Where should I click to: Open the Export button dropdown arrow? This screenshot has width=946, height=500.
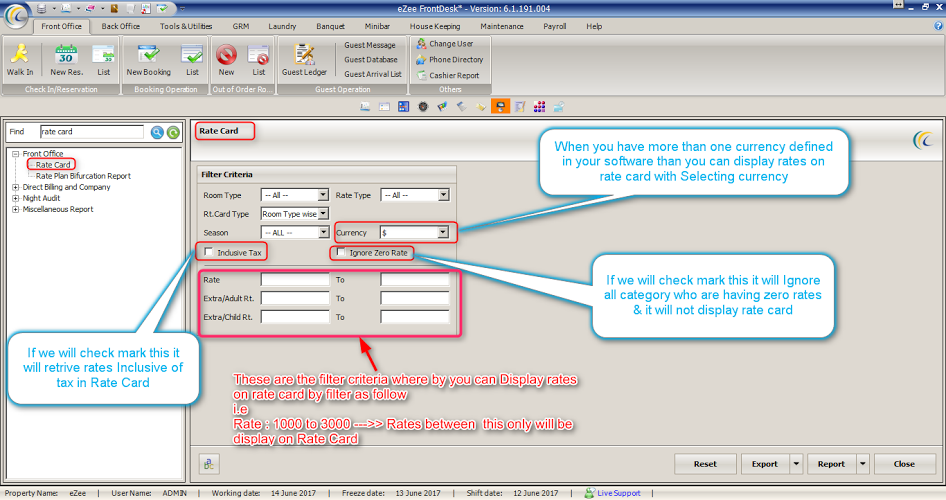(796, 464)
